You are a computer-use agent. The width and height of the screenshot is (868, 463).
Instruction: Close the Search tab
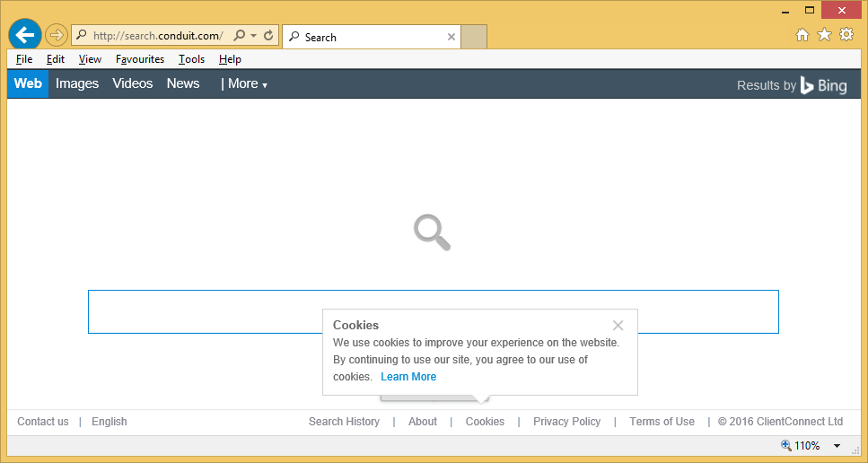click(452, 37)
